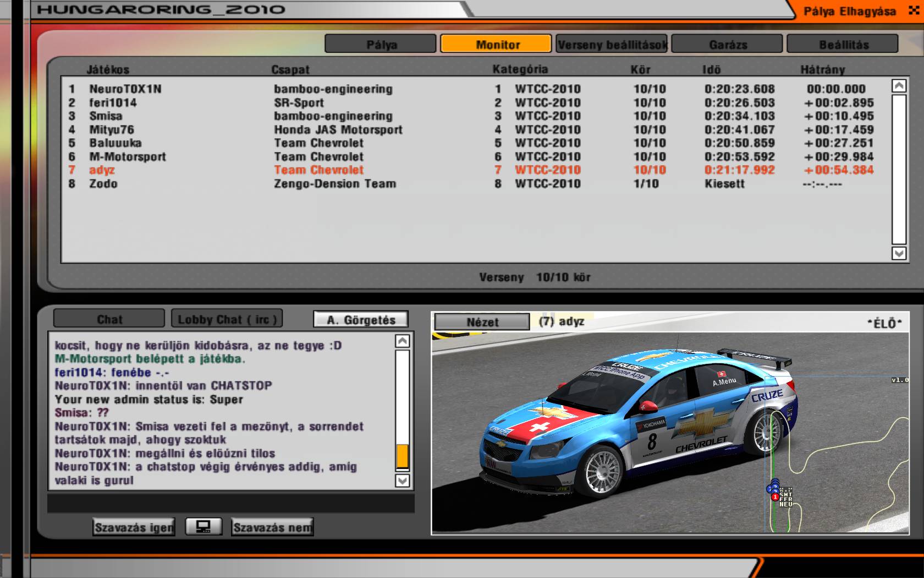Switch to Lobby Chat (irc) tab

[227, 319]
